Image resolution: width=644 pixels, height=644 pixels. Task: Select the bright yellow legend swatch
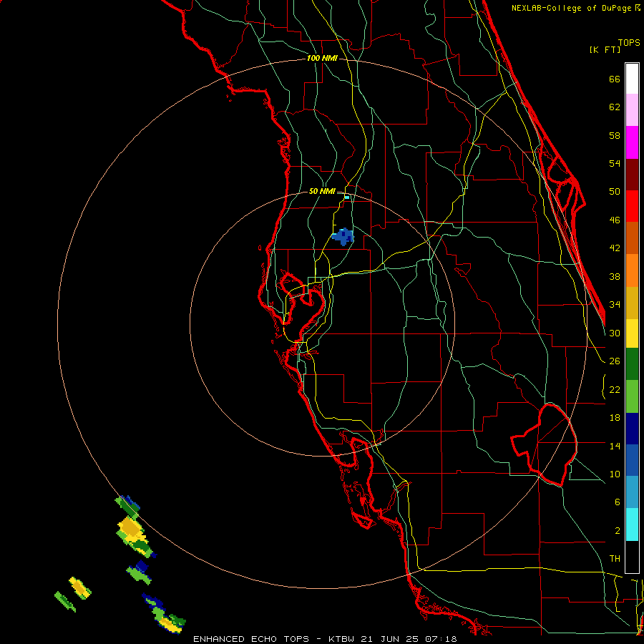pos(632,333)
